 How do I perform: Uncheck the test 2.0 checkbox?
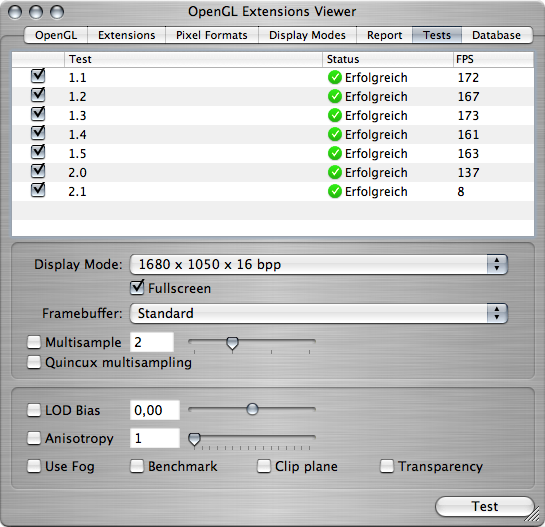click(38, 170)
